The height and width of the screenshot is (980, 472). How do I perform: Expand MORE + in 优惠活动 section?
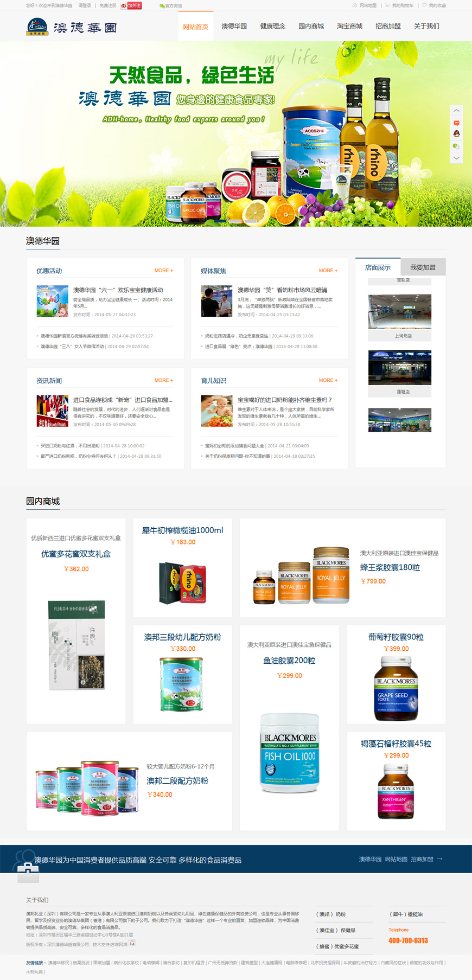point(163,270)
